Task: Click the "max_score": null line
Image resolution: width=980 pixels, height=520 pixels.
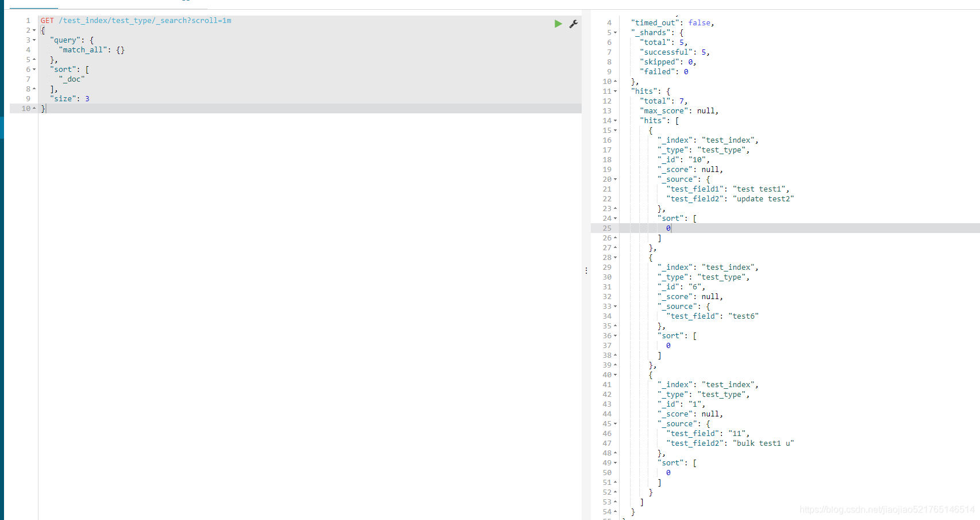Action: (679, 110)
